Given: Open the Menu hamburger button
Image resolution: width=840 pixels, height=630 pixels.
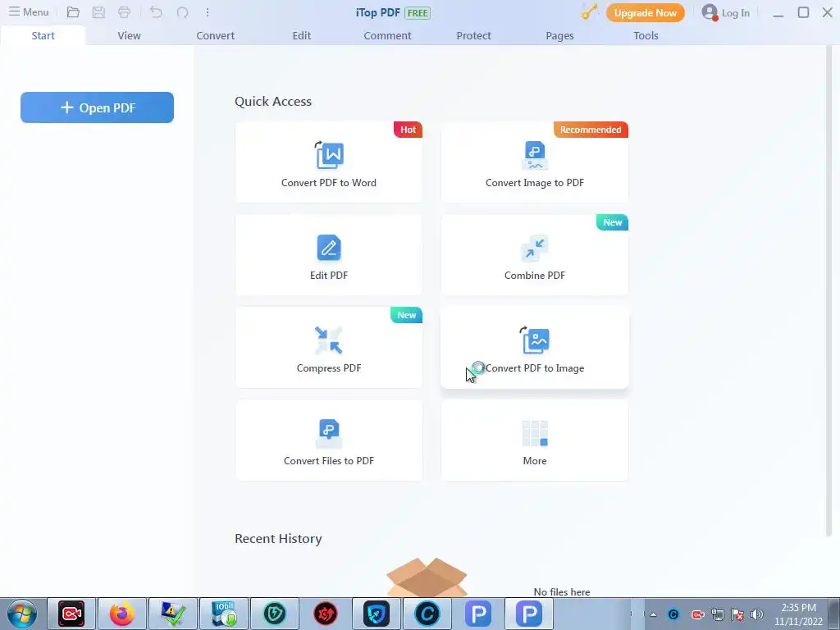Looking at the screenshot, I should pyautogui.click(x=29, y=11).
